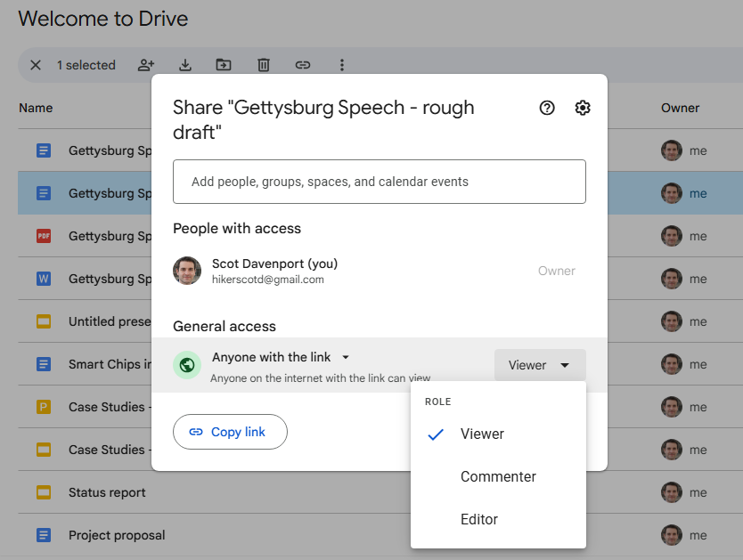
Task: Open the Viewer role dropdown
Action: (x=540, y=364)
